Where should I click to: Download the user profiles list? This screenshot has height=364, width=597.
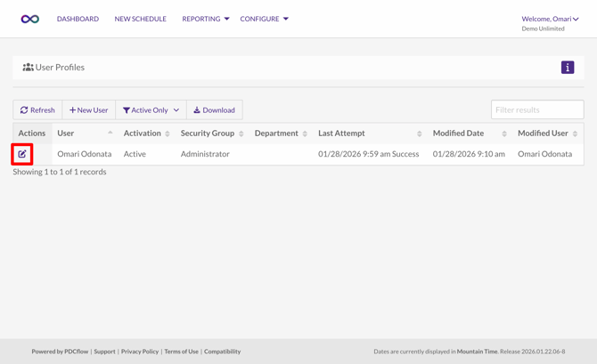click(215, 110)
